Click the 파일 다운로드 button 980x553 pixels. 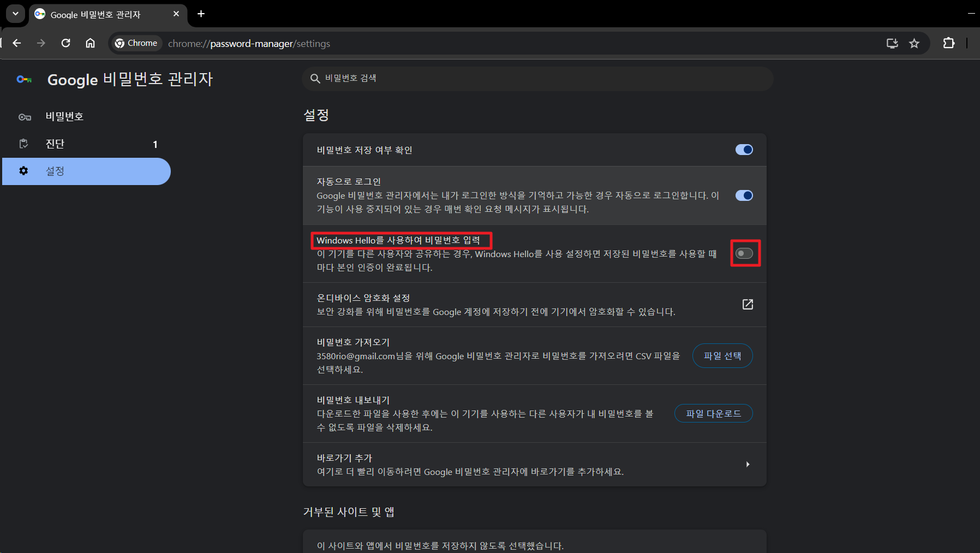tap(714, 414)
